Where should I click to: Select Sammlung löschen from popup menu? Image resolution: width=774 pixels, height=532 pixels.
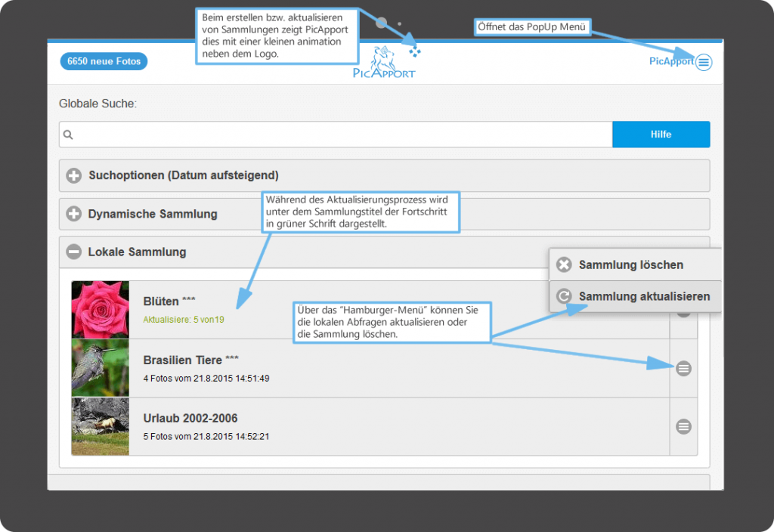click(630, 265)
